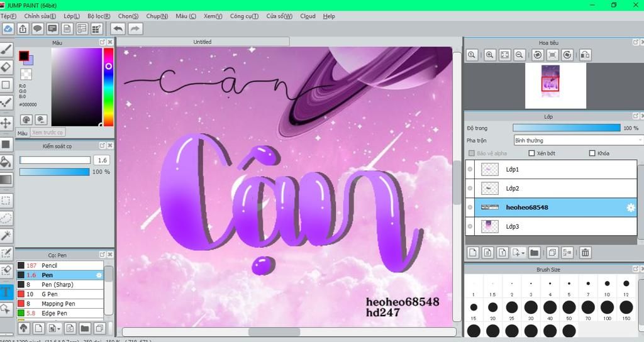Click the rainbow hue bar

[108, 87]
